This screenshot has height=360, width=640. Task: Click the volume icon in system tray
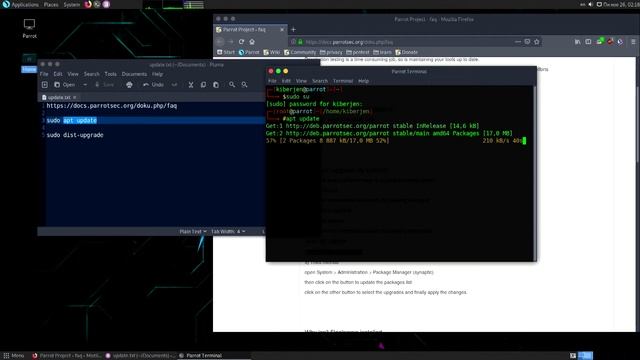pos(590,4)
